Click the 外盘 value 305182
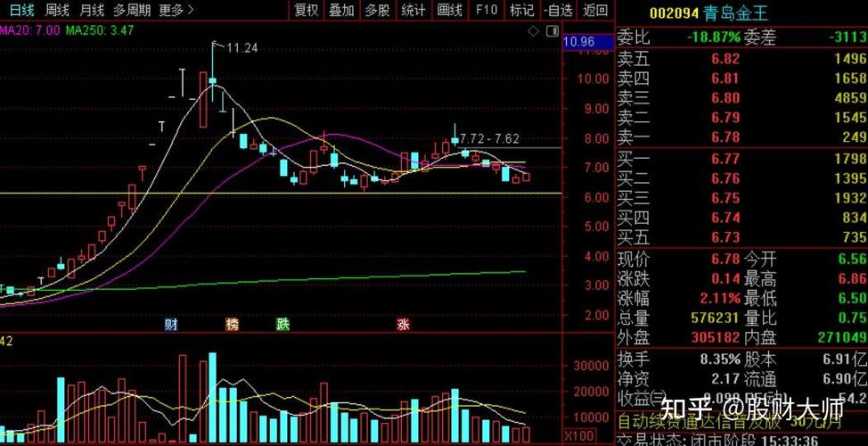Screen dimensions: 868x446 point(716,337)
